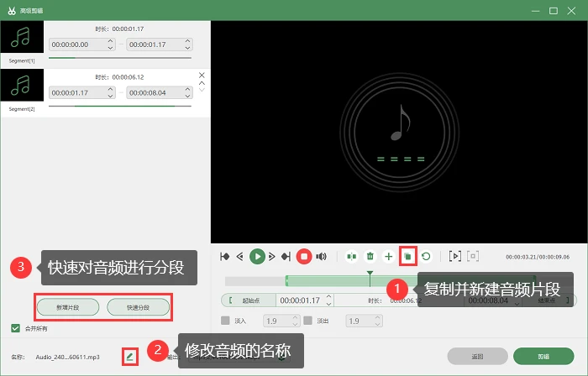
Task: Click the split segment icon
Action: tap(351, 257)
